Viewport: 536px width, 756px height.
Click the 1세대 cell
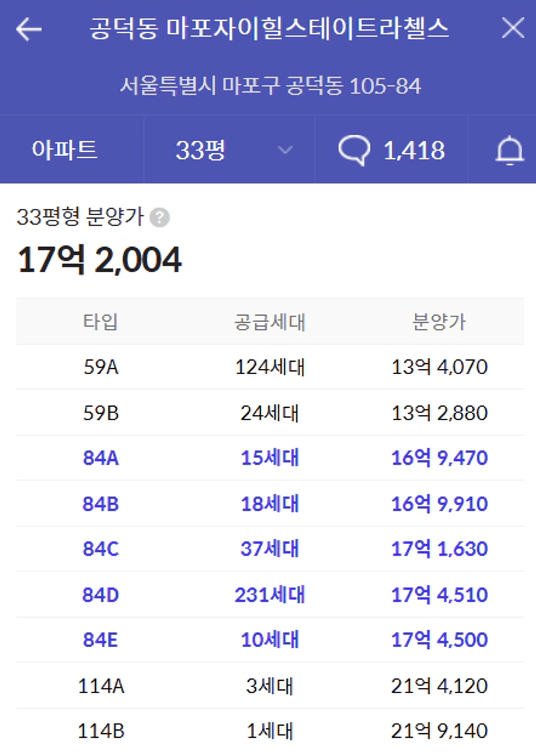coord(270,731)
